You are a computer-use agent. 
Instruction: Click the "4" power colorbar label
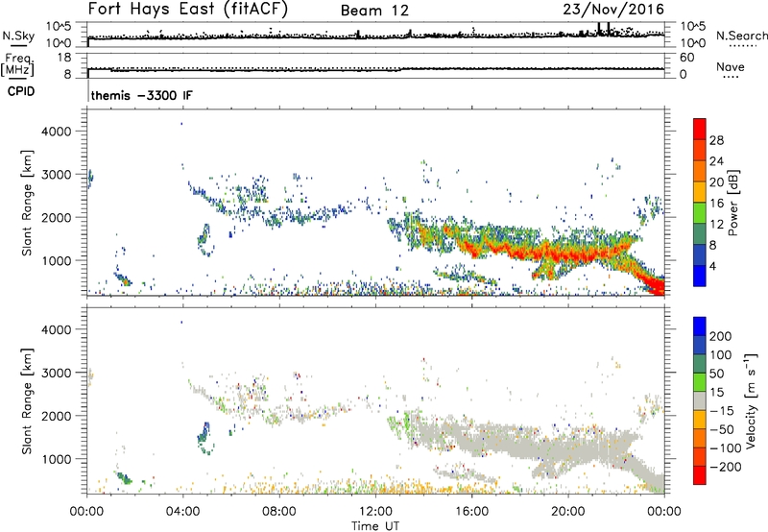pyautogui.click(x=712, y=266)
